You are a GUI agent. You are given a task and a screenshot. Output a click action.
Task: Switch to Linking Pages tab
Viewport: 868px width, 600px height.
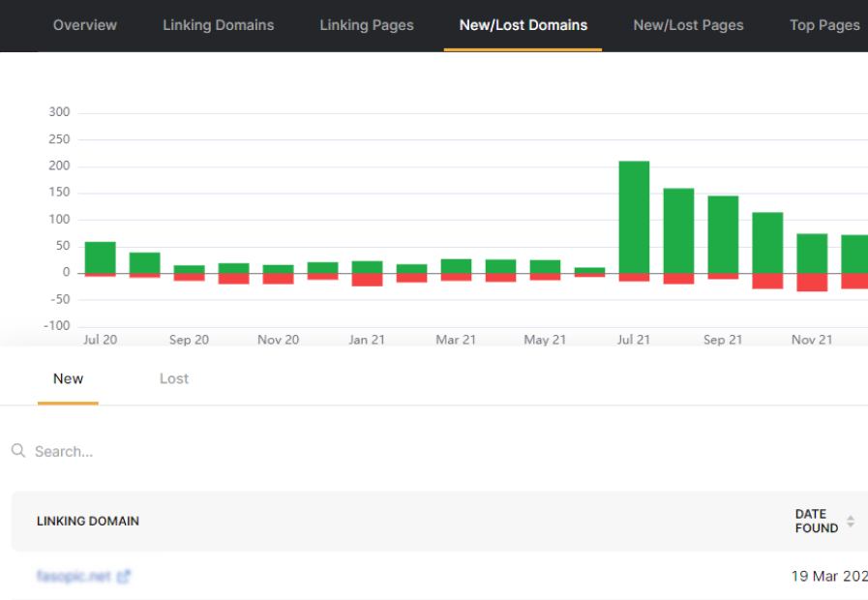[367, 25]
